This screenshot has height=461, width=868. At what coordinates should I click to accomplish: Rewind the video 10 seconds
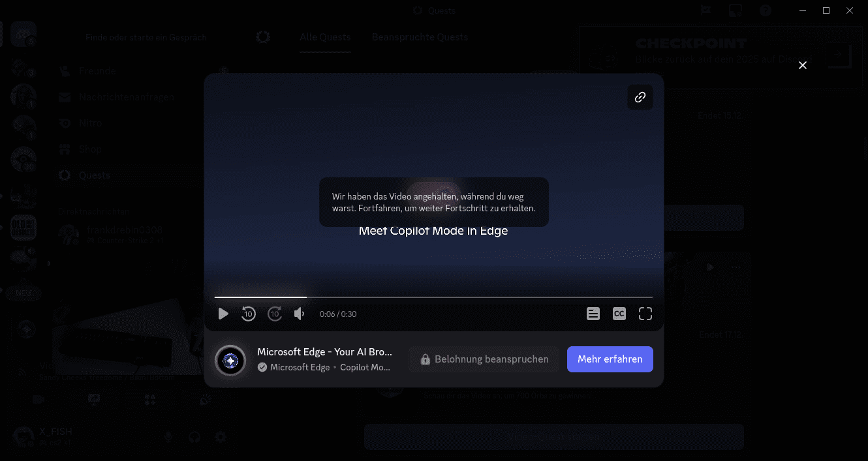(249, 314)
